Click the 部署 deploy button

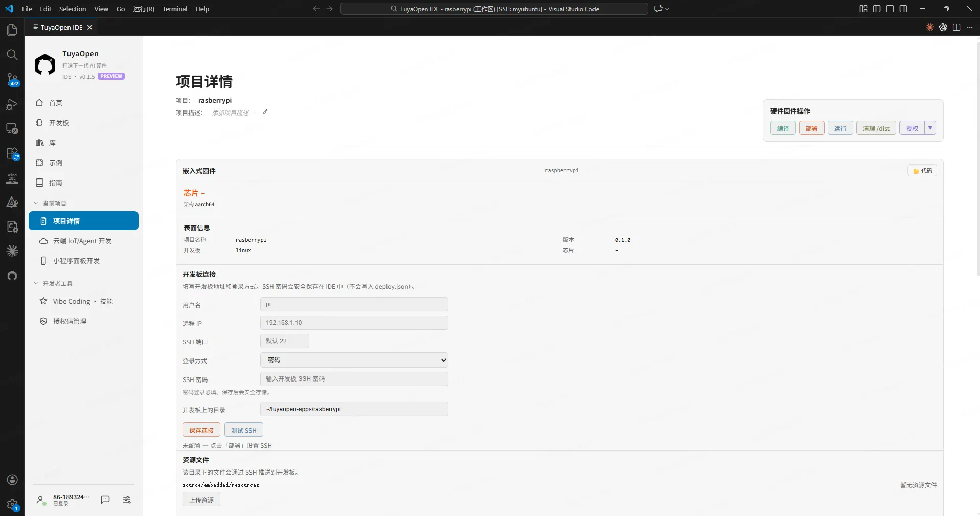click(812, 128)
